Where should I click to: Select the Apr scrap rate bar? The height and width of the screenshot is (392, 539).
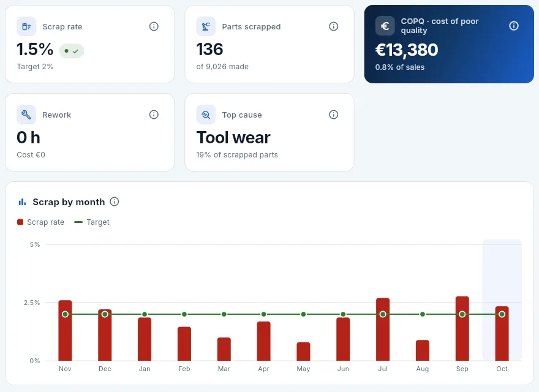(263, 341)
